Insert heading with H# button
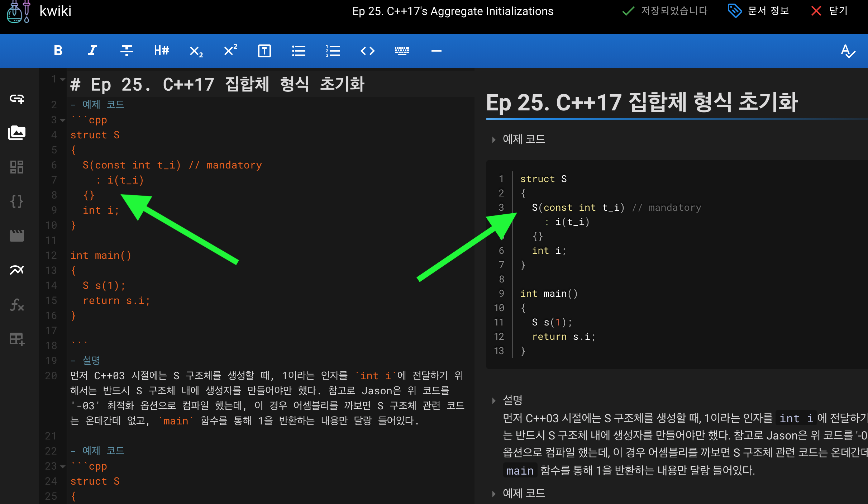Image resolution: width=868 pixels, height=504 pixels. (x=161, y=51)
